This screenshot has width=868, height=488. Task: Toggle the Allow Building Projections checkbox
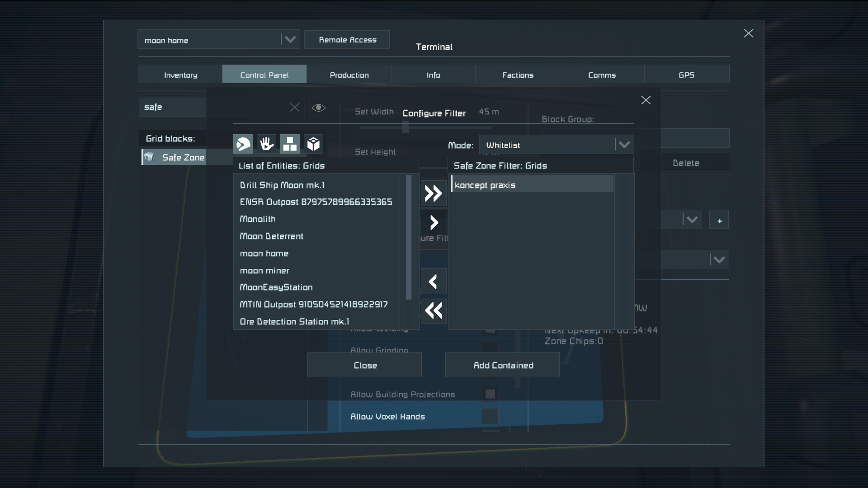pyautogui.click(x=490, y=394)
